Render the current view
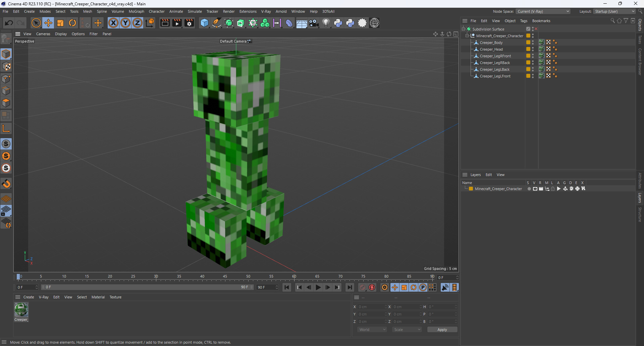Viewport: 644px width, 346px height. point(165,23)
